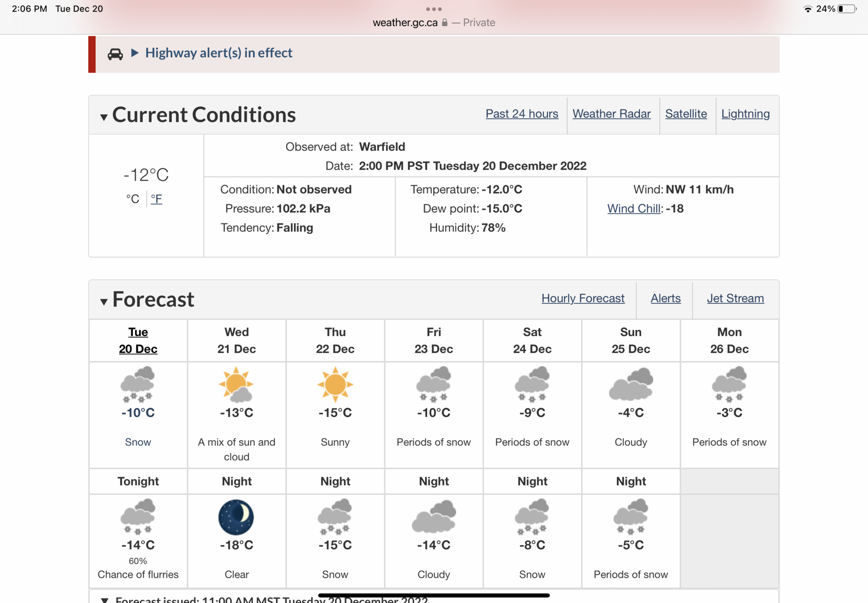Click Thursday's sunny weather icon
This screenshot has width=868, height=603.
pyautogui.click(x=335, y=384)
